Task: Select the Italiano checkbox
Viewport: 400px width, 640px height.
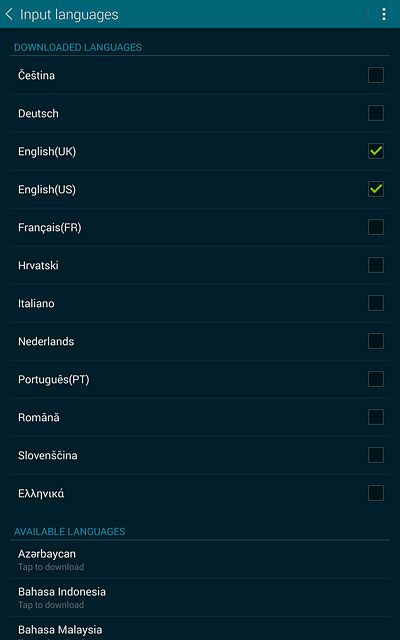Action: (x=376, y=303)
